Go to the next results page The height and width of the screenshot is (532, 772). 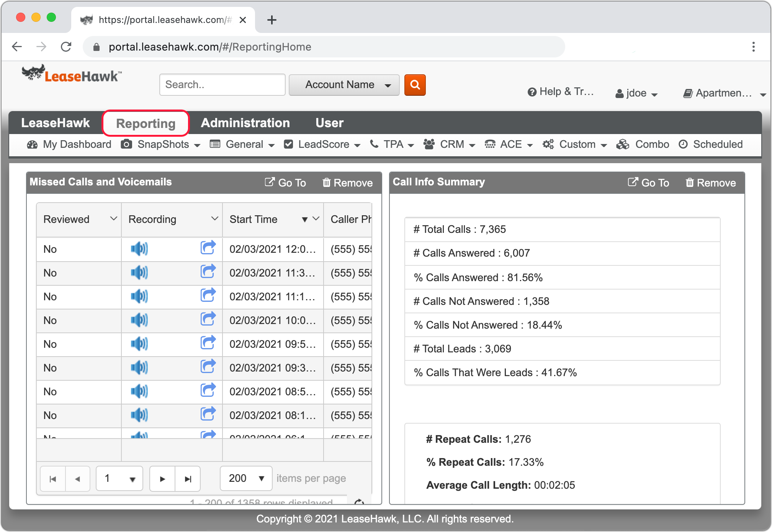click(x=162, y=479)
